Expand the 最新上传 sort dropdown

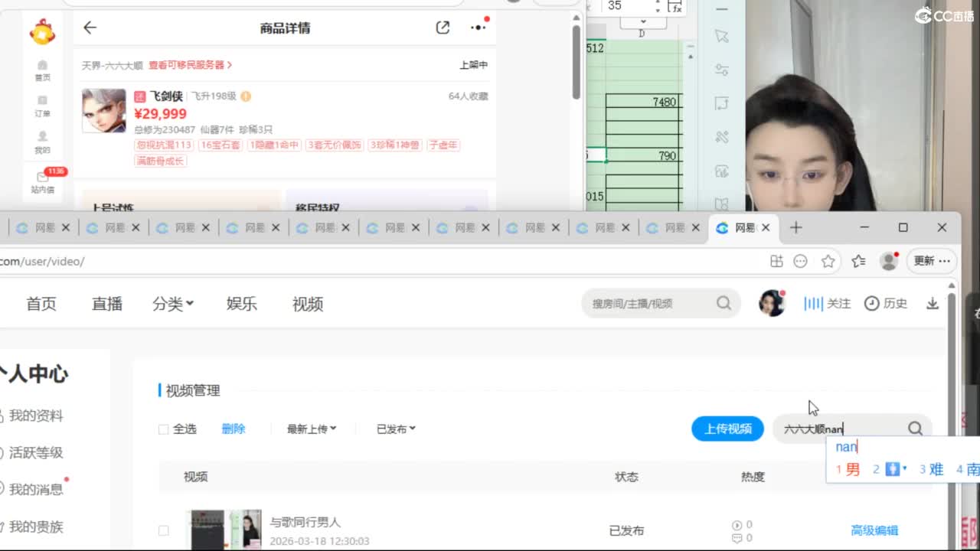[312, 429]
